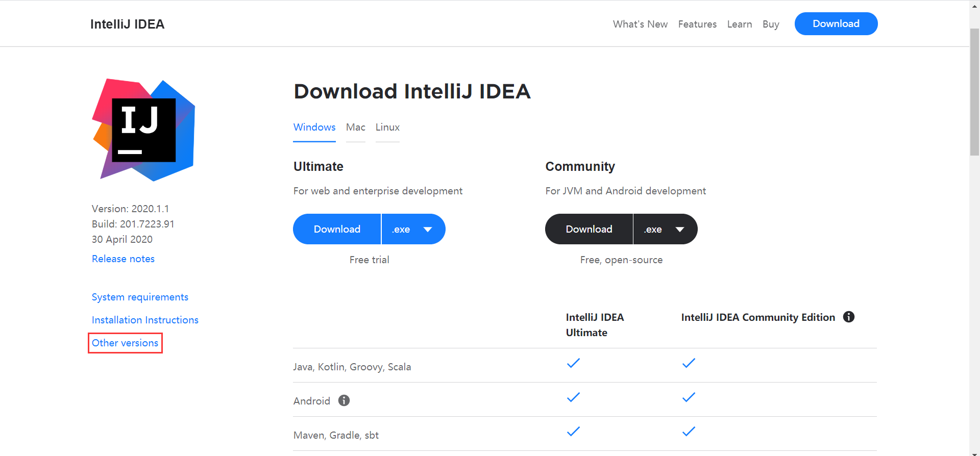This screenshot has height=456, width=980.
Task: Switch to the Linux tab
Action: (387, 127)
